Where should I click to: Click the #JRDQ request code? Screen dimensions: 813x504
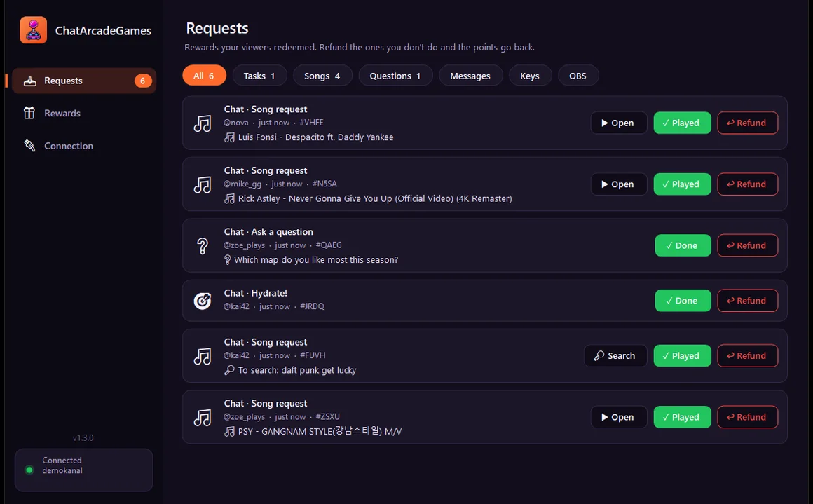point(312,306)
